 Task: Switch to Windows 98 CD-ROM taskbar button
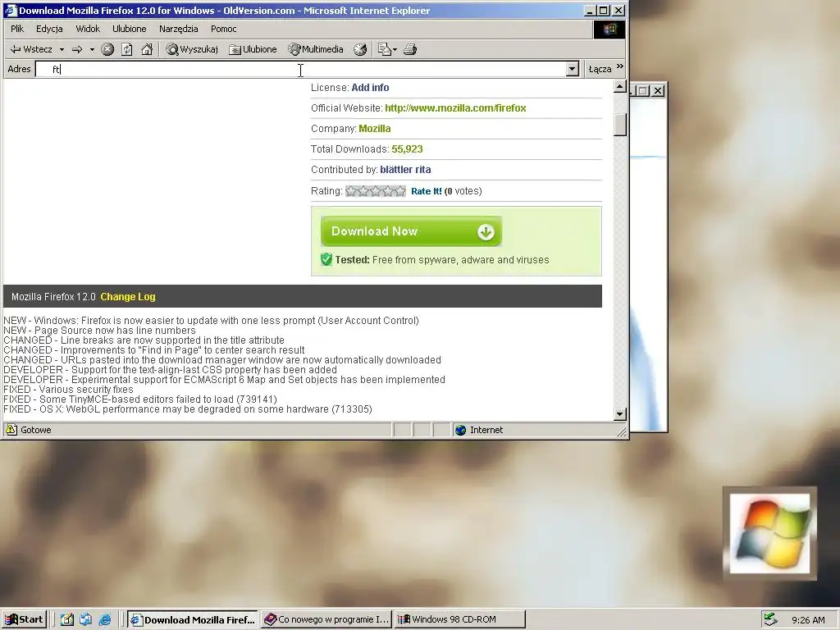tap(460, 620)
